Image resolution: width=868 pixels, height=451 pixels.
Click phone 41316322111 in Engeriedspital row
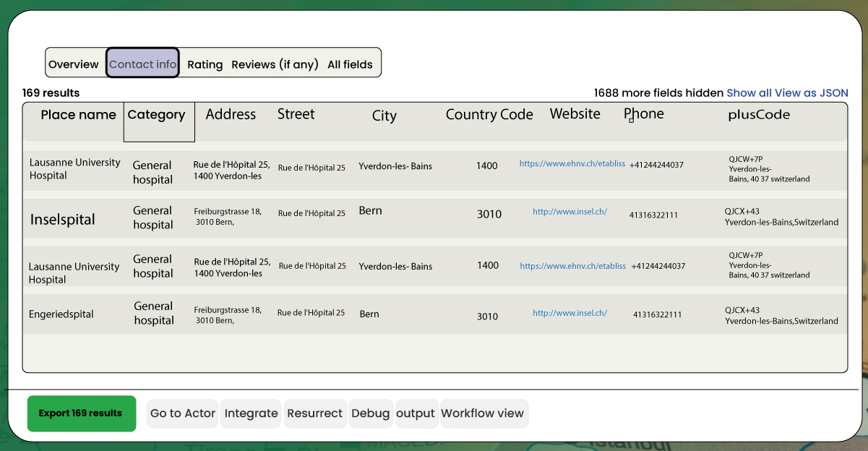click(x=657, y=314)
